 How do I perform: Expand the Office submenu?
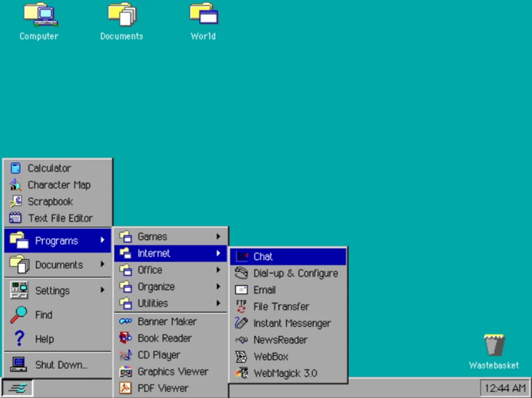pyautogui.click(x=149, y=270)
